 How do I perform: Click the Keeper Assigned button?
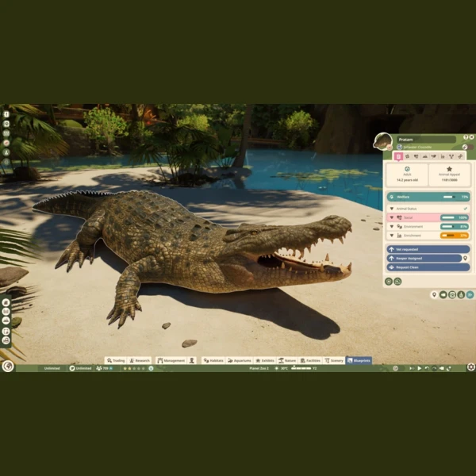pos(424,258)
